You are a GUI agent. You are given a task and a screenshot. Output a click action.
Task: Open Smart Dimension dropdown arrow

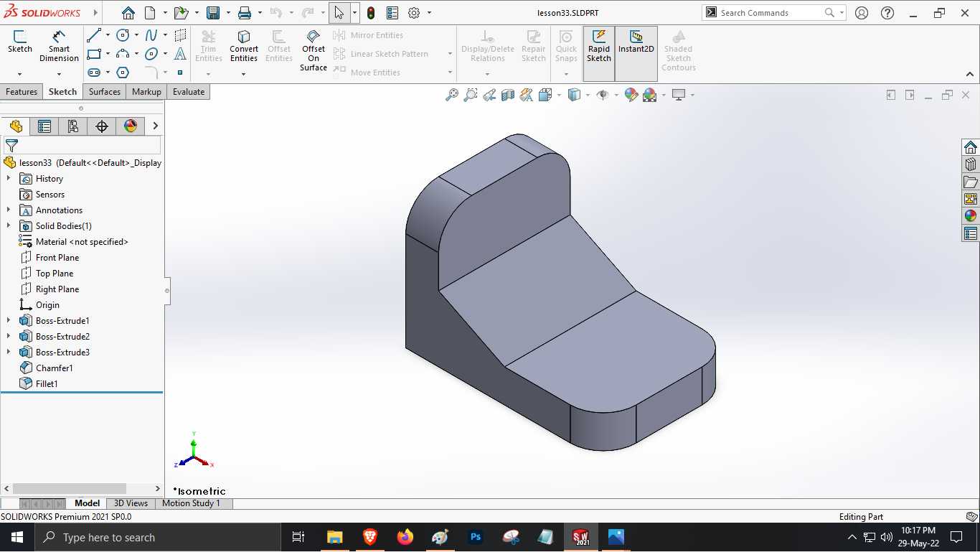coord(59,74)
